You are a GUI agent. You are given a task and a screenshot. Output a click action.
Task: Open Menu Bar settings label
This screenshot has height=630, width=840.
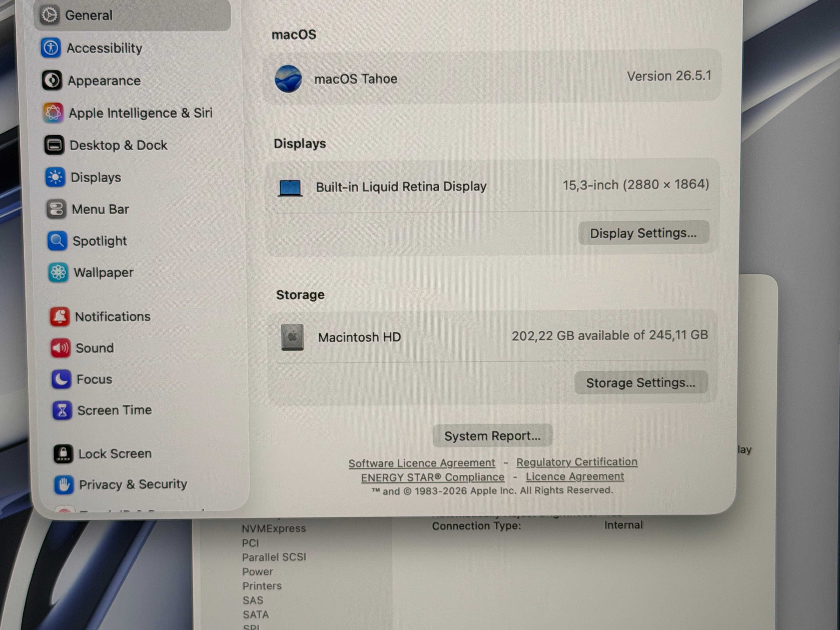[101, 209]
